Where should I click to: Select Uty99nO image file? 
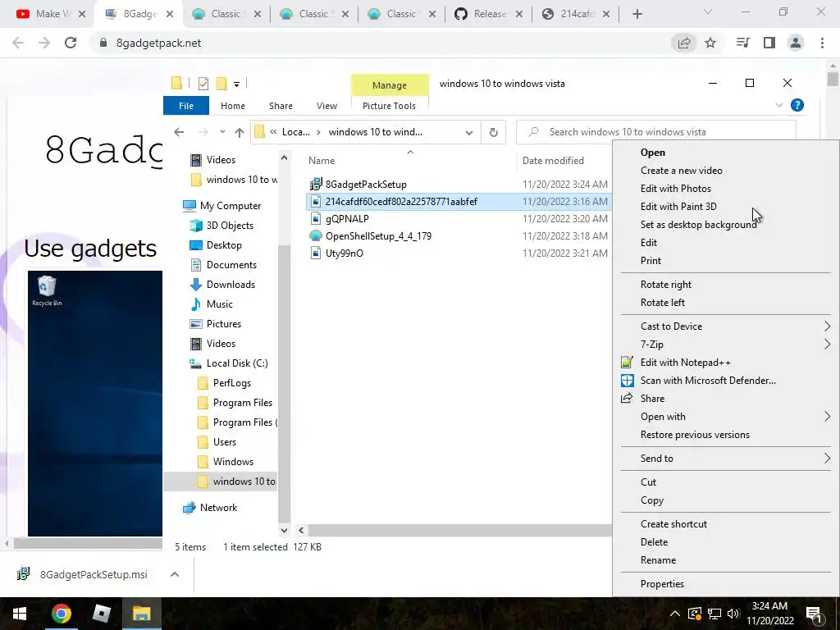(344, 253)
